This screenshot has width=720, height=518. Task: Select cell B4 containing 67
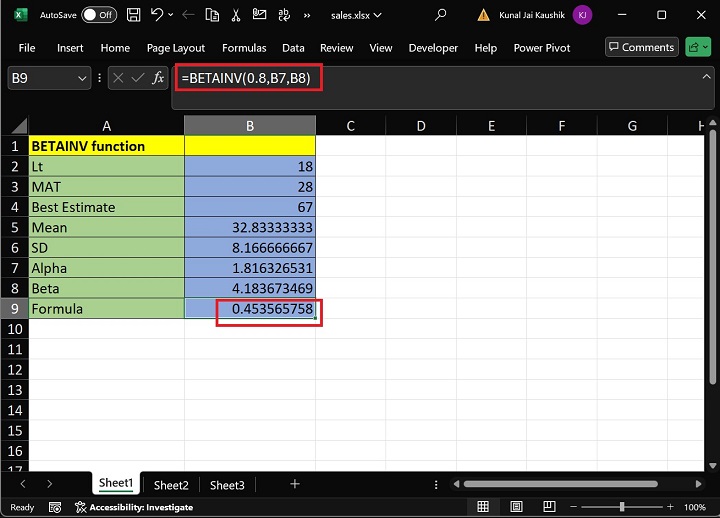pos(250,207)
